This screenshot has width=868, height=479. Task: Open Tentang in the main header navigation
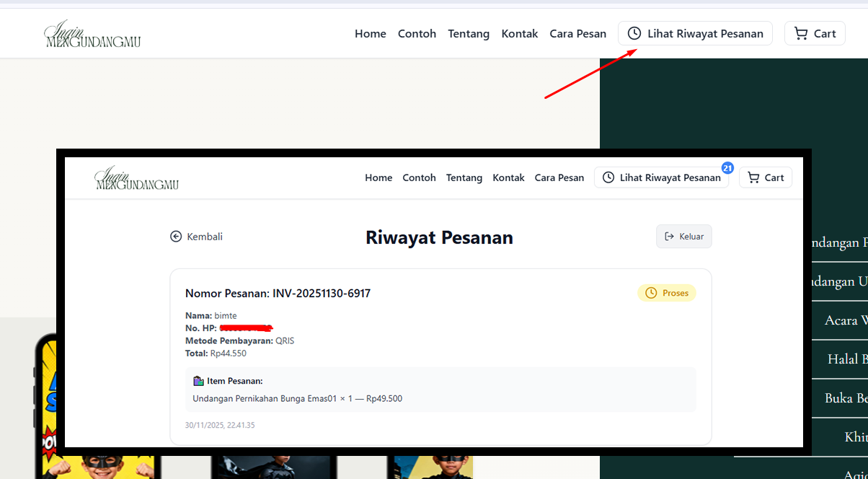pos(469,33)
